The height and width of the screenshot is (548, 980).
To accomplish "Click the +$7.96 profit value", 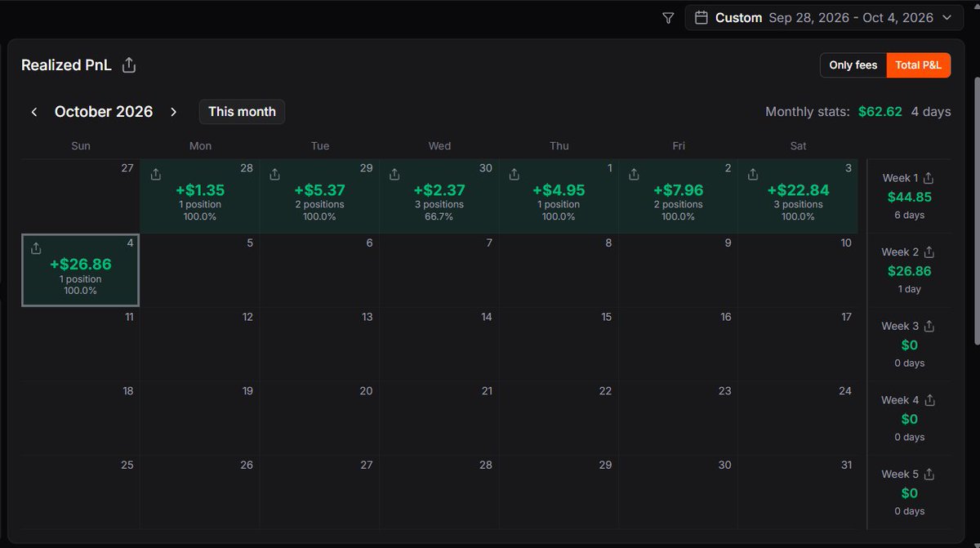I will 679,190.
